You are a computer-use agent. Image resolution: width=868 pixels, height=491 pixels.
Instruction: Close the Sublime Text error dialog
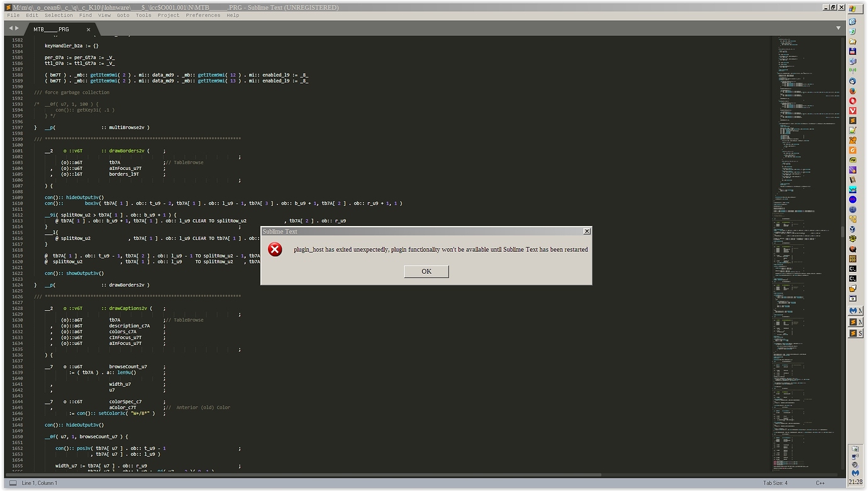[587, 232]
